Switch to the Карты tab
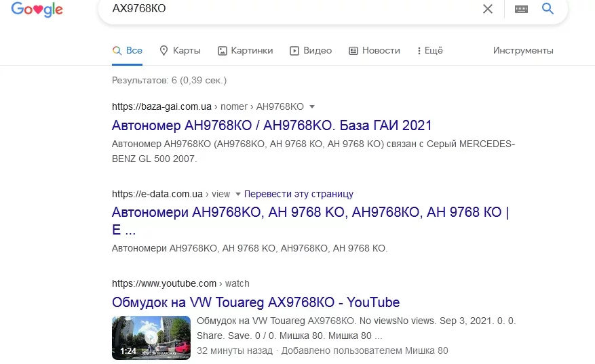The image size is (595, 364). click(x=180, y=50)
